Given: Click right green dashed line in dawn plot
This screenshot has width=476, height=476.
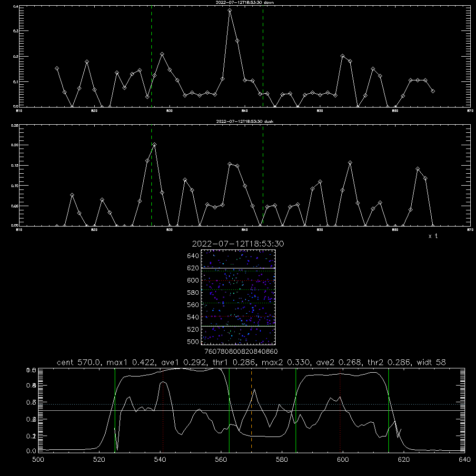Looking at the screenshot, I should [263, 56].
